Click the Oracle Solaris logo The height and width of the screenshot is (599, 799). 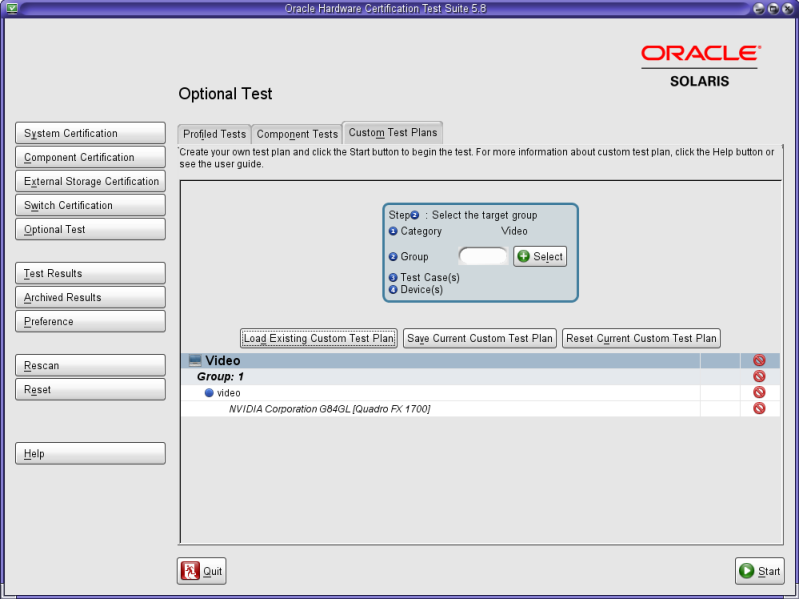click(700, 67)
